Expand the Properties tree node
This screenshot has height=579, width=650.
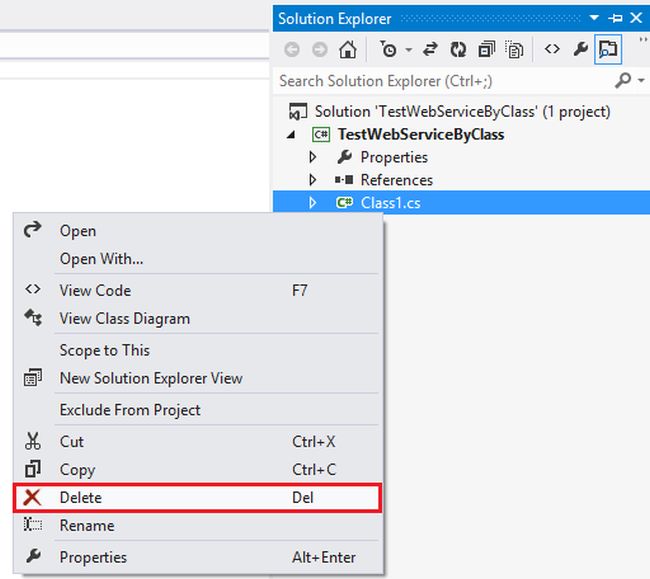(313, 157)
